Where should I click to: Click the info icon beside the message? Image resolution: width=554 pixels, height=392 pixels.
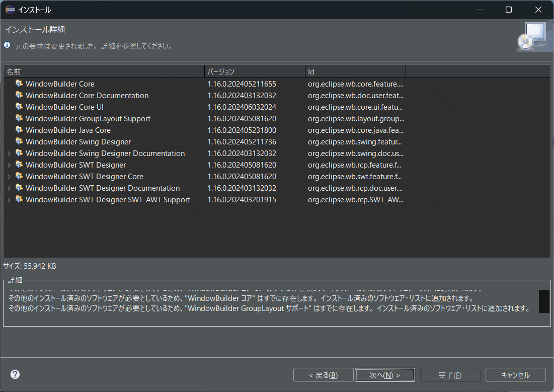click(x=7, y=45)
